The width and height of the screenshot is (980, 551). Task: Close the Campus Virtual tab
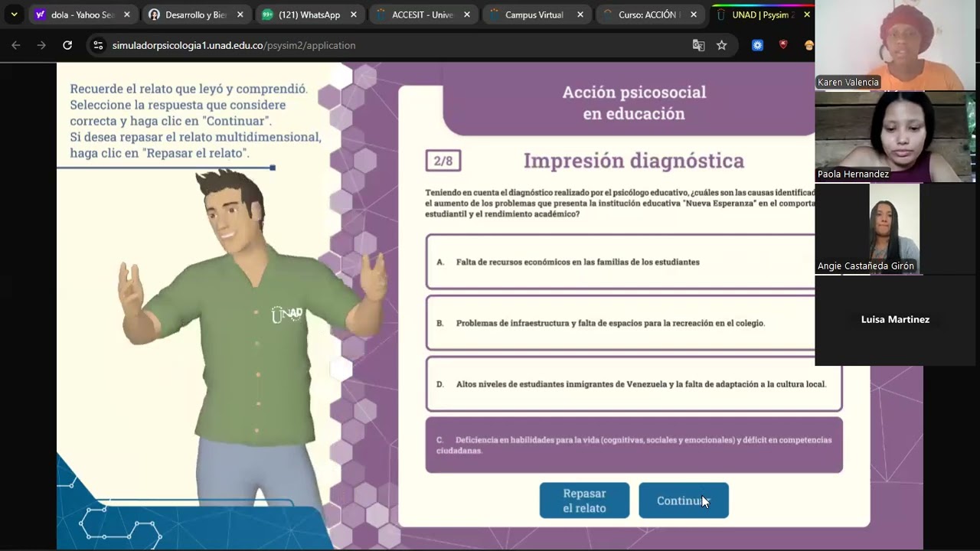point(580,15)
